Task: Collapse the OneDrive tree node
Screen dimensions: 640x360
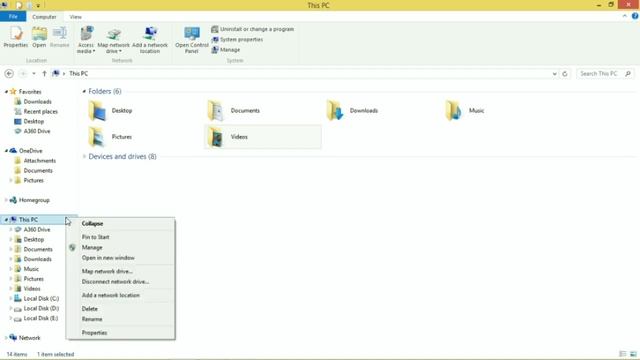Action: point(6,151)
